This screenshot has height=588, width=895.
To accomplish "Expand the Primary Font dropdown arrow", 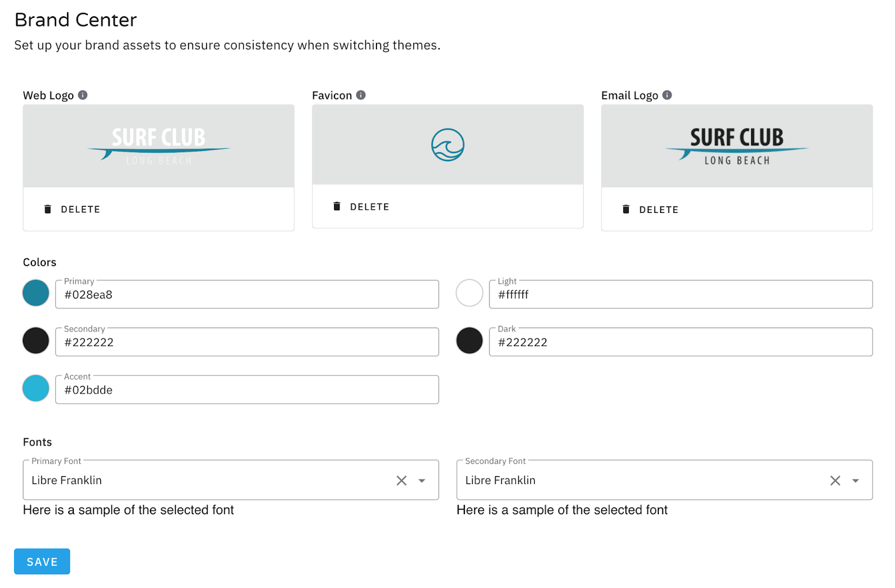I will click(422, 481).
